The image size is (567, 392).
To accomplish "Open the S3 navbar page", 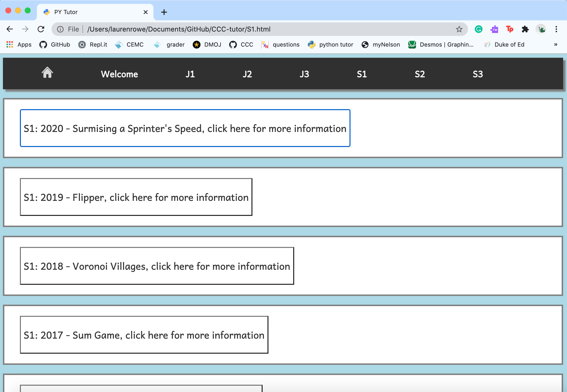I will pos(477,74).
